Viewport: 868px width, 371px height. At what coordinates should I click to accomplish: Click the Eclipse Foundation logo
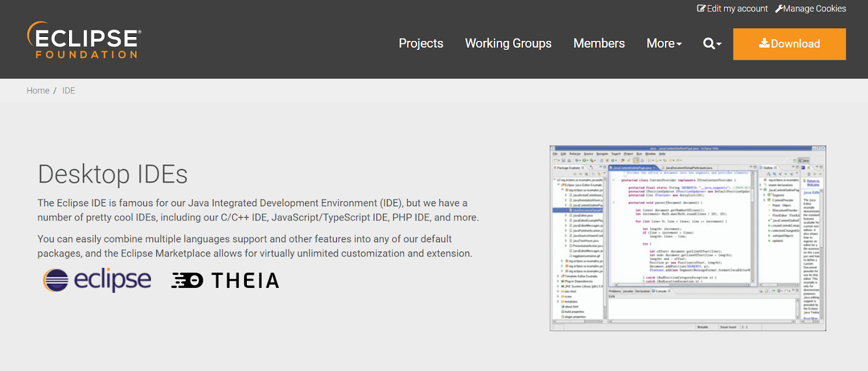(84, 40)
